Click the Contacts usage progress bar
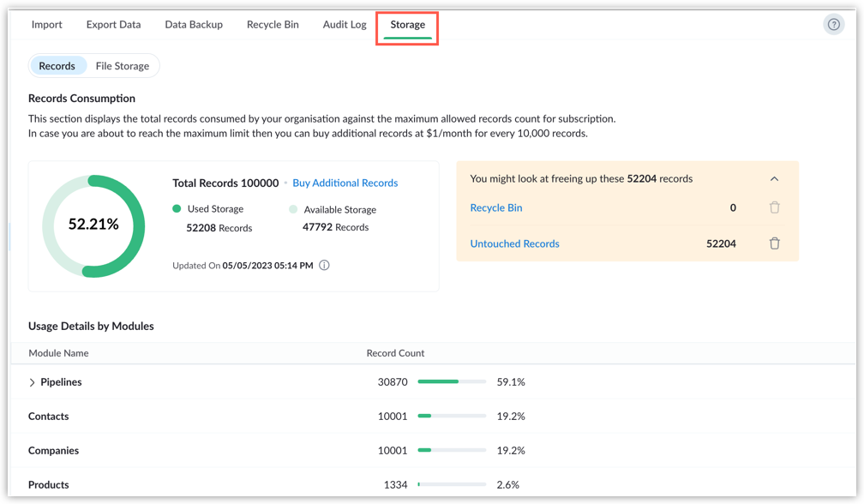Screen dimensions: 864x504 [x=452, y=416]
